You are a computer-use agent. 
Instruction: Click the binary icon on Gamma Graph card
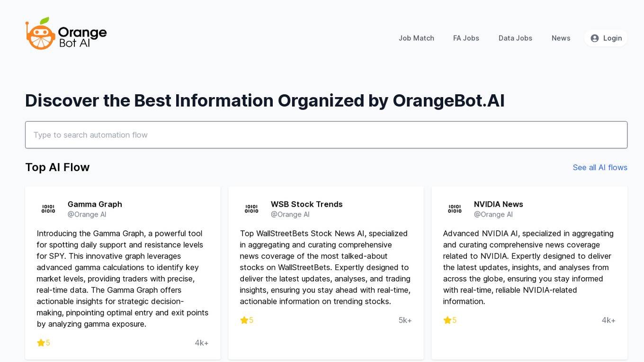tap(48, 209)
